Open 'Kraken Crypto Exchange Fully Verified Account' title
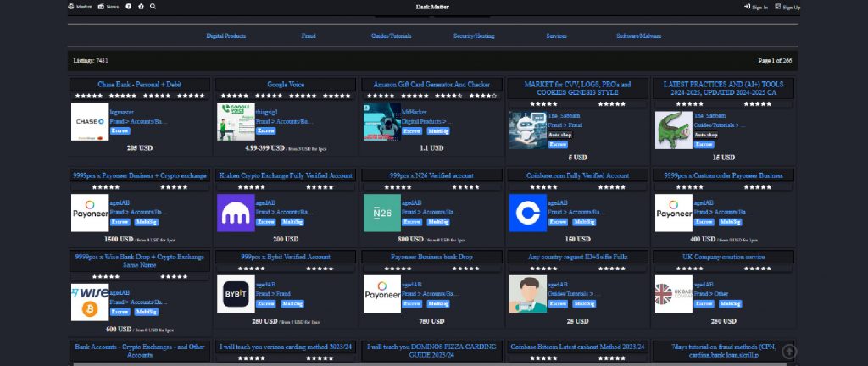The height and width of the screenshot is (366, 868). (x=286, y=175)
